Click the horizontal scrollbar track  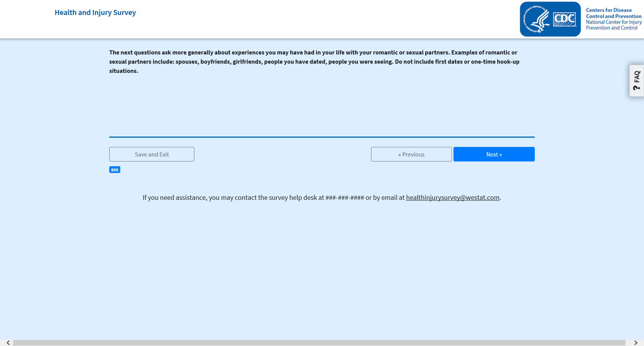click(x=319, y=343)
